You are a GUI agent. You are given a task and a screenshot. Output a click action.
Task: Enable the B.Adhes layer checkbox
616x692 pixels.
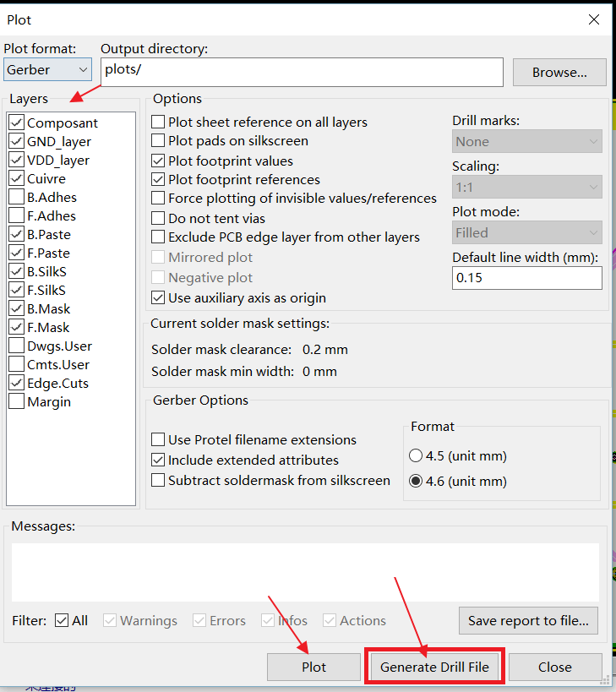pos(16,197)
